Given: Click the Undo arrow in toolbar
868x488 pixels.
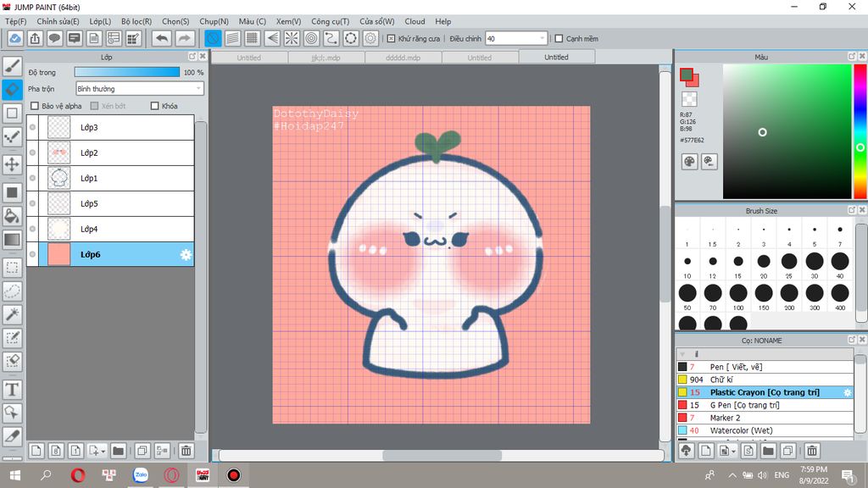Looking at the screenshot, I should click(x=162, y=38).
